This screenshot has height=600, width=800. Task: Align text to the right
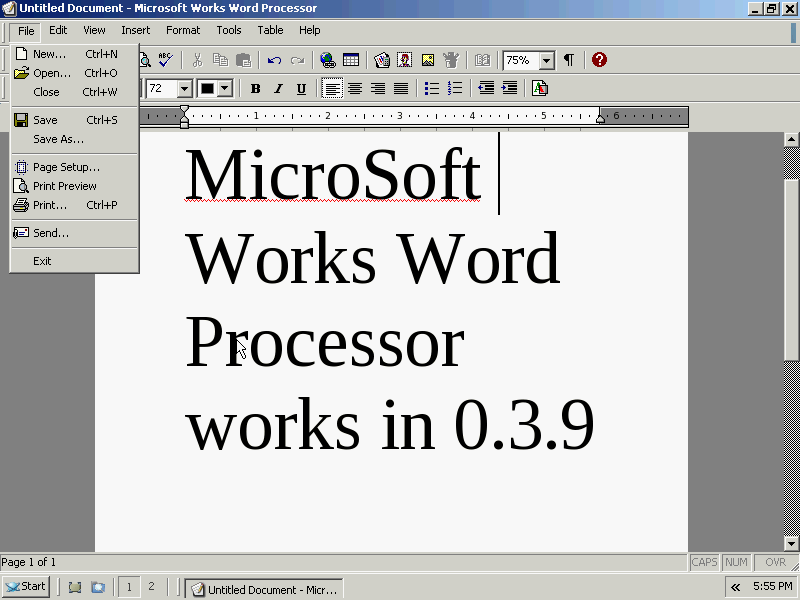coord(378,88)
